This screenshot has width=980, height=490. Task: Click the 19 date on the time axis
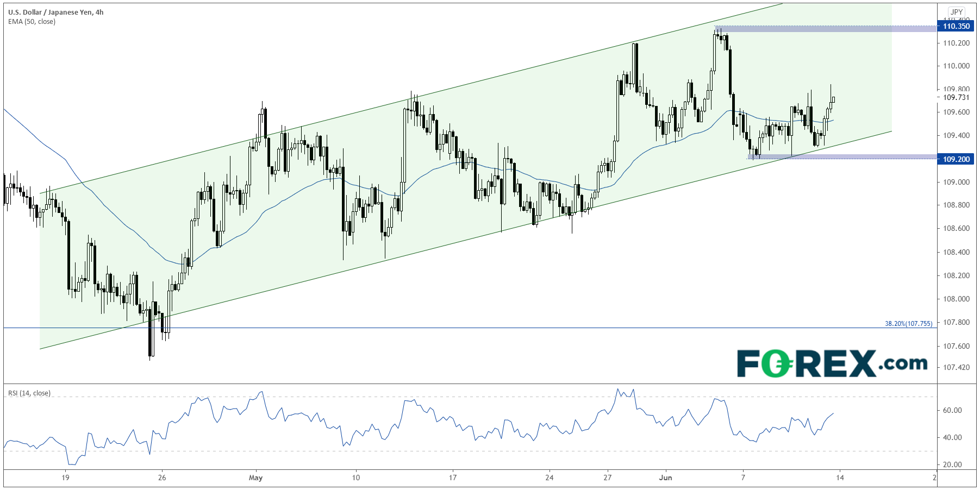coord(65,478)
